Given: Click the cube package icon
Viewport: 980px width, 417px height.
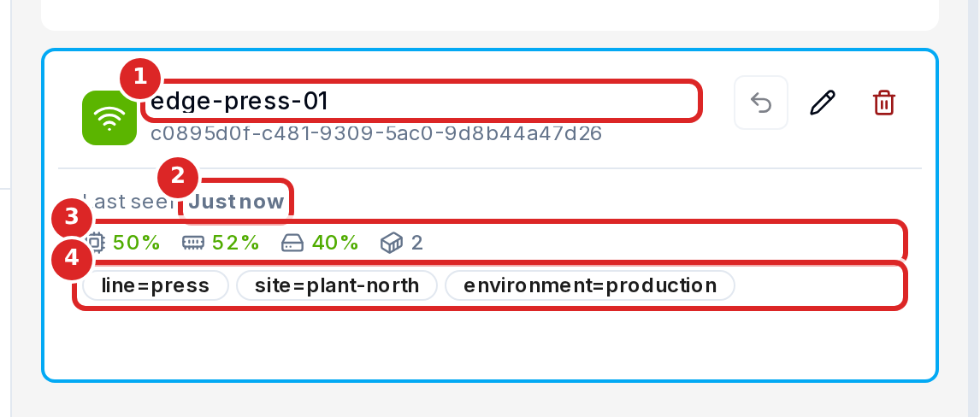Looking at the screenshot, I should [x=392, y=242].
